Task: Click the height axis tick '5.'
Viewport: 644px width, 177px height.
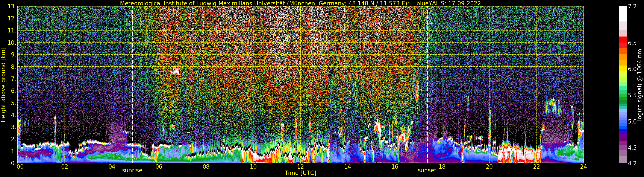Action: click(x=13, y=103)
